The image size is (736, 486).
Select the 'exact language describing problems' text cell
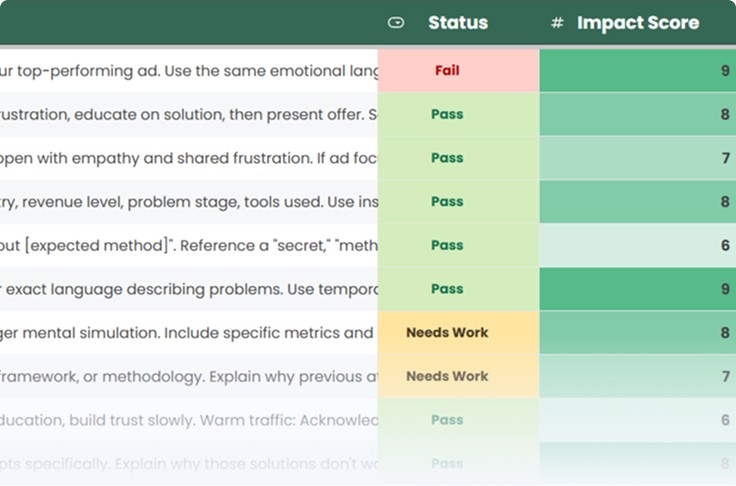(x=188, y=289)
